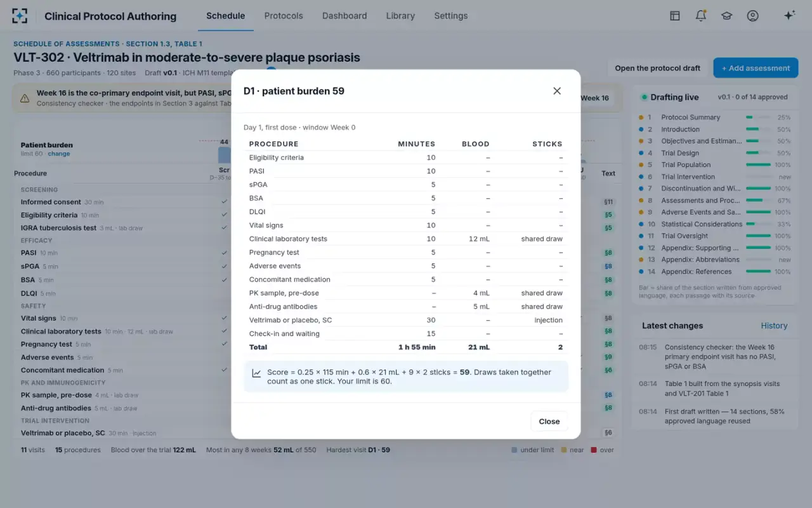Viewport: 812px width, 508px height.
Task: Click Open the protocol draft button
Action: tap(657, 68)
